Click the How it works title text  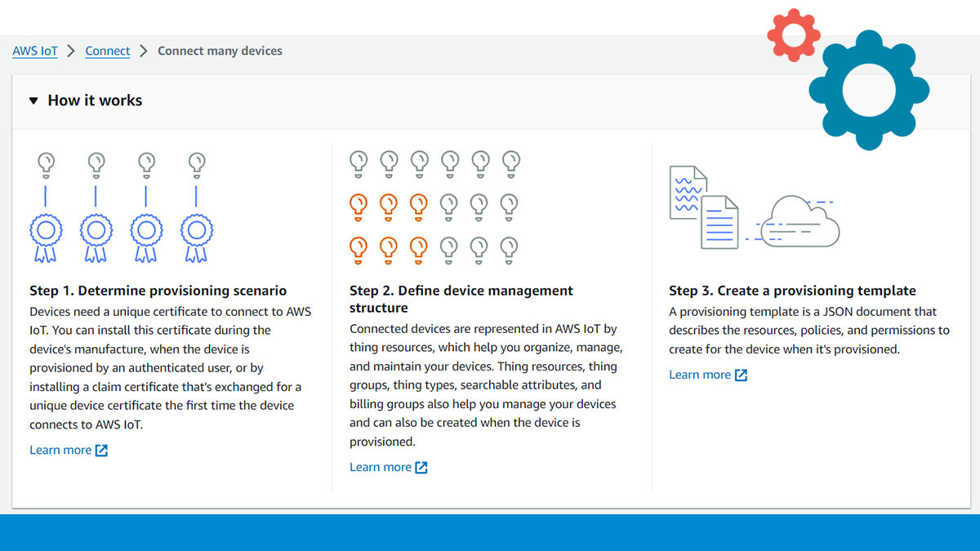pos(95,100)
